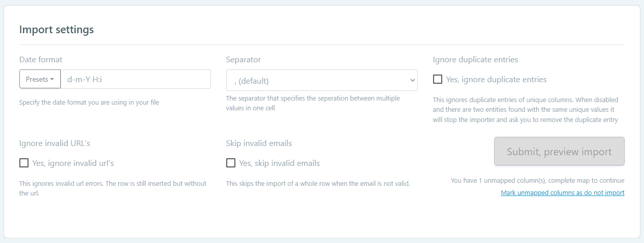Image resolution: width=644 pixels, height=243 pixels.
Task: Click the Separator field label
Action: point(243,60)
